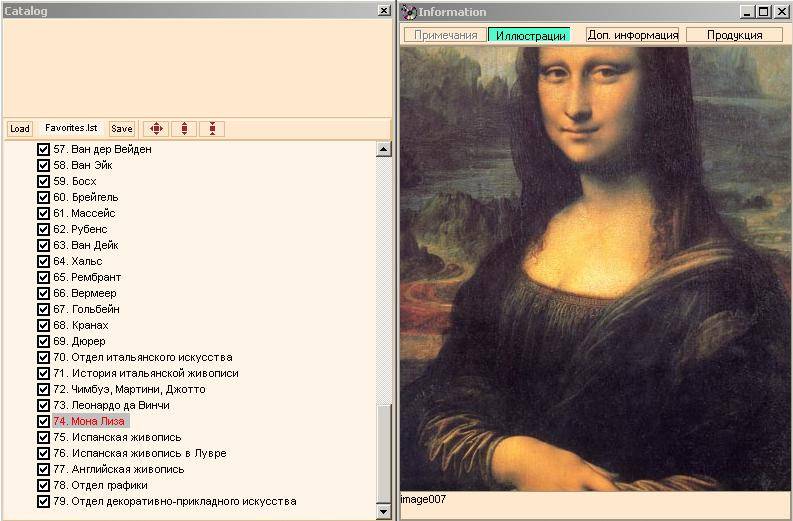
Task: Disable the 61. Массейс checkbox
Action: coord(43,213)
